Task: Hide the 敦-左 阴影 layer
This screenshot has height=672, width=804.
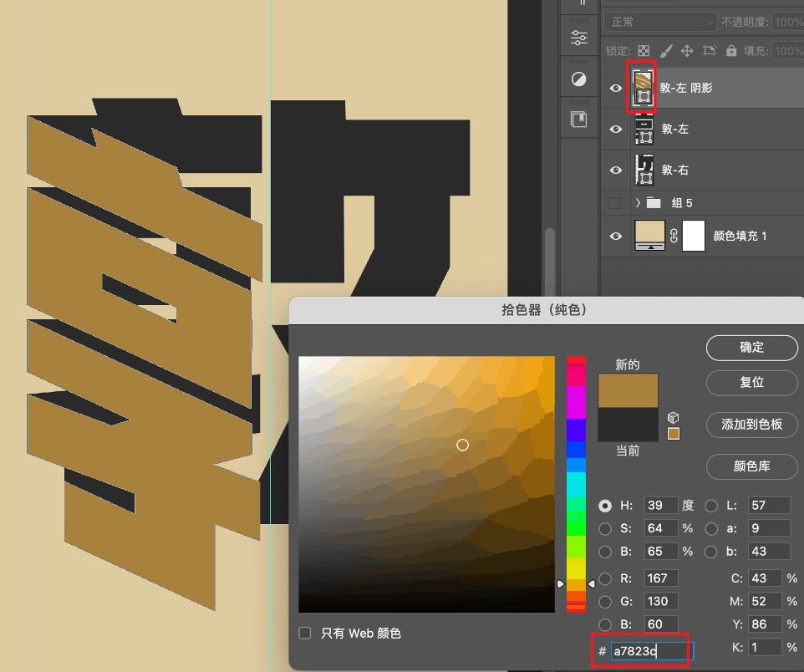Action: [x=615, y=89]
